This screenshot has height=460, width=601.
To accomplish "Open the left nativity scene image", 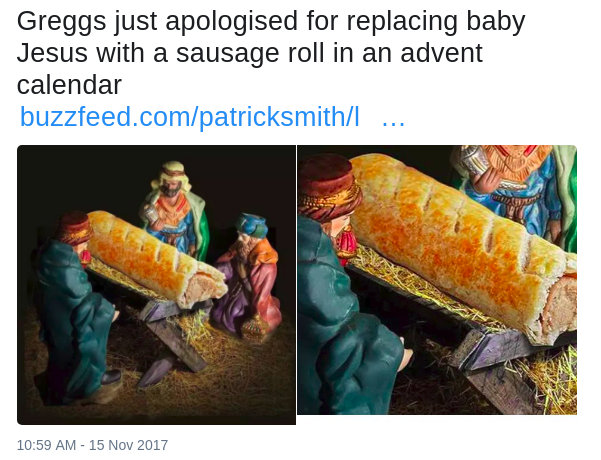I will pos(156,285).
